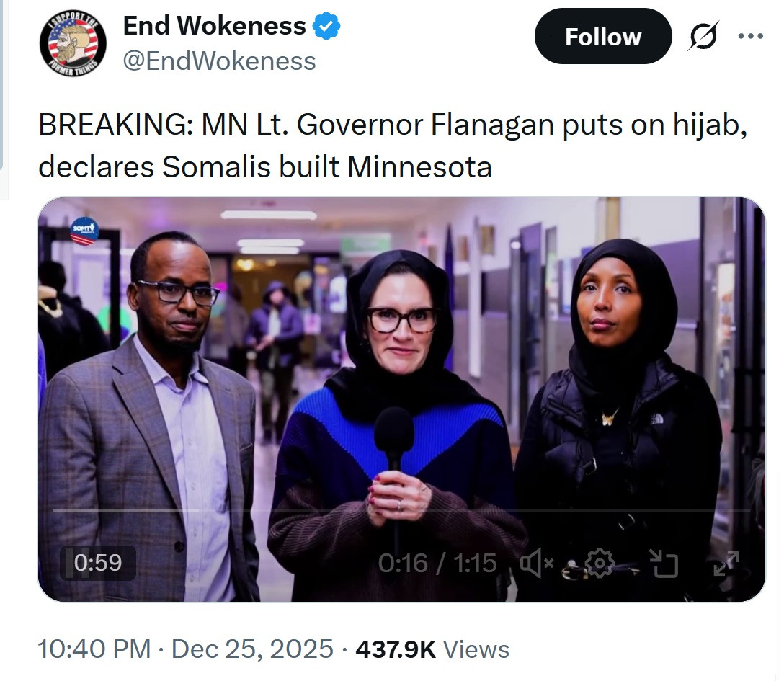
Task: Open the Grok explain-post icon
Action: tap(703, 36)
